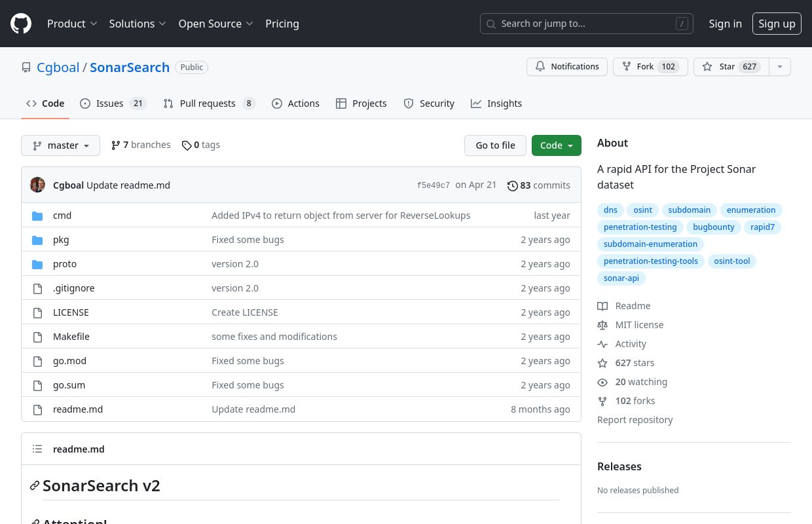Click the Sign up button
Screen dimensions: 812x524
point(777,24)
